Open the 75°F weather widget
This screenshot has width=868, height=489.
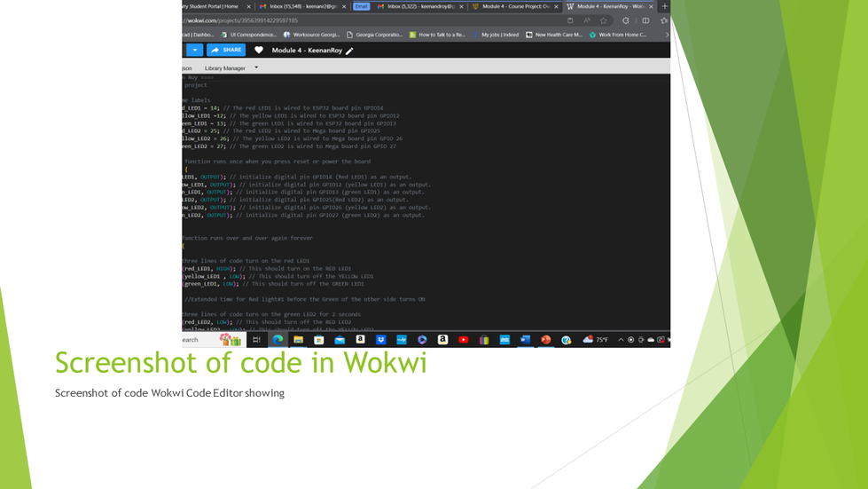pyautogui.click(x=595, y=340)
